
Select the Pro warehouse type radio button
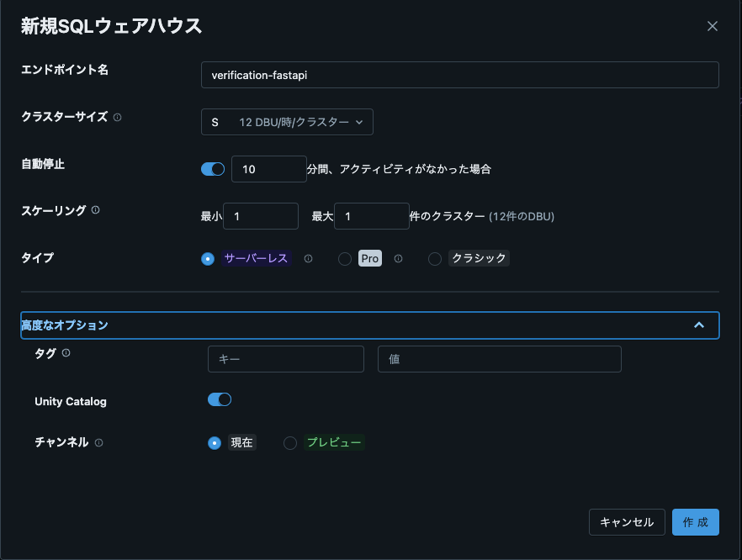(x=344, y=258)
